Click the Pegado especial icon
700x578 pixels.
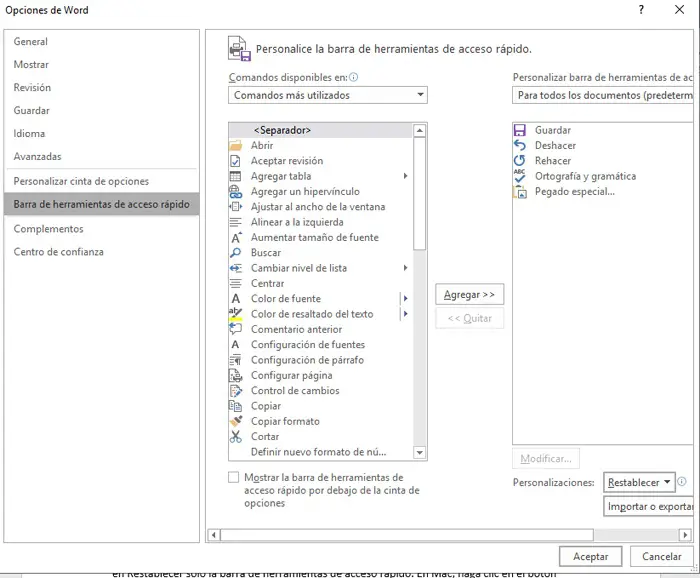tap(520, 191)
